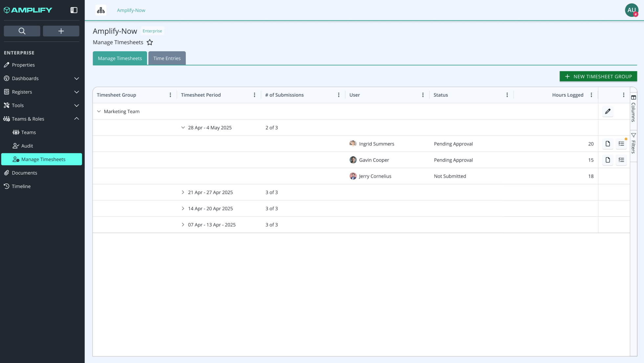The width and height of the screenshot is (644, 363).
Task: Open Status column menu dots
Action: [x=507, y=95]
